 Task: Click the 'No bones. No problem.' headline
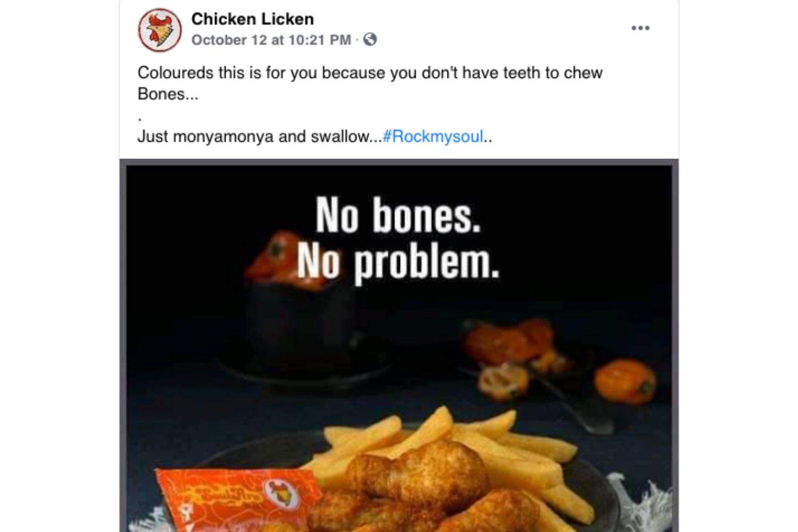pos(398,238)
